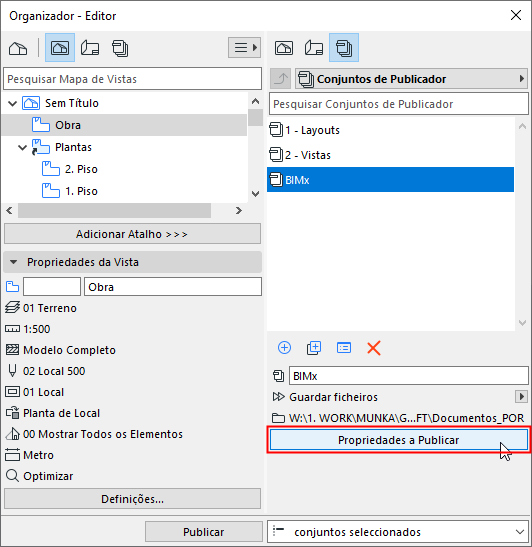Click the Project Map icon in left toolbar
The width and height of the screenshot is (532, 547).
point(18,48)
